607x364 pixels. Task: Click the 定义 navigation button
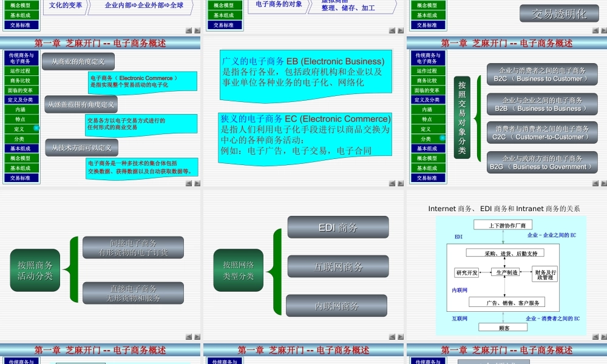21,129
